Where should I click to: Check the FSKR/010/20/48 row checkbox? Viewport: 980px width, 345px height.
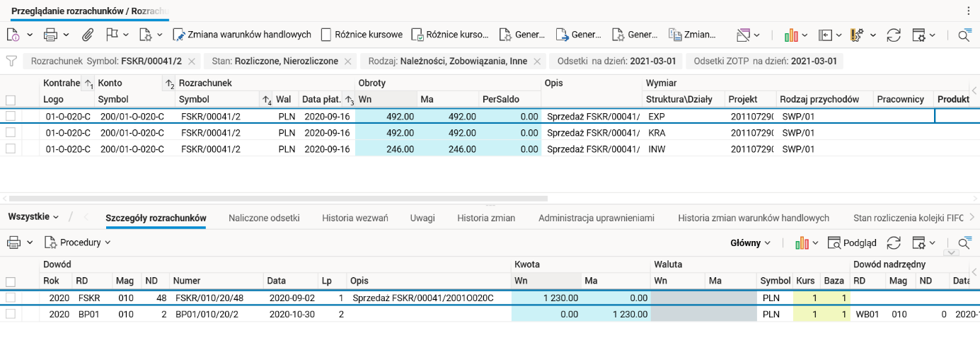click(11, 298)
